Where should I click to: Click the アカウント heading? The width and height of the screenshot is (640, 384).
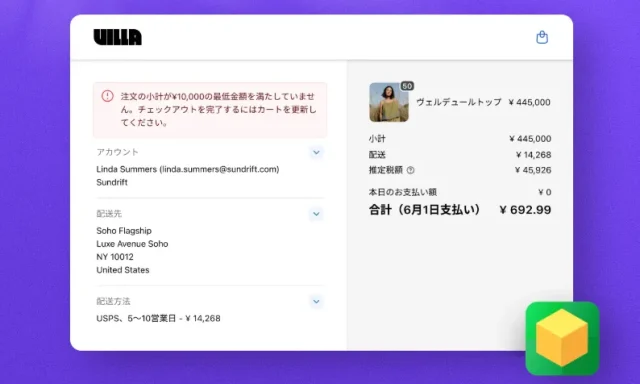(118, 152)
